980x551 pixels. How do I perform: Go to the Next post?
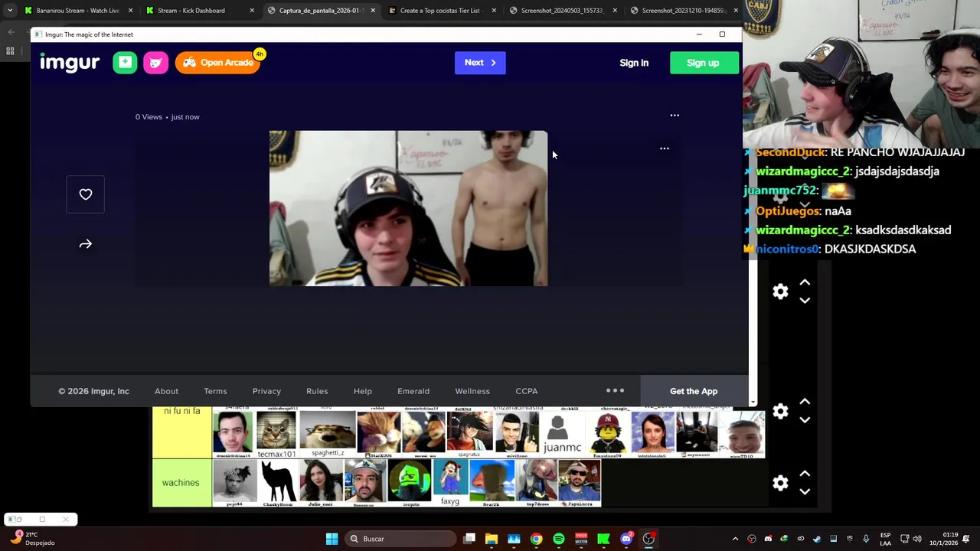[x=480, y=63]
